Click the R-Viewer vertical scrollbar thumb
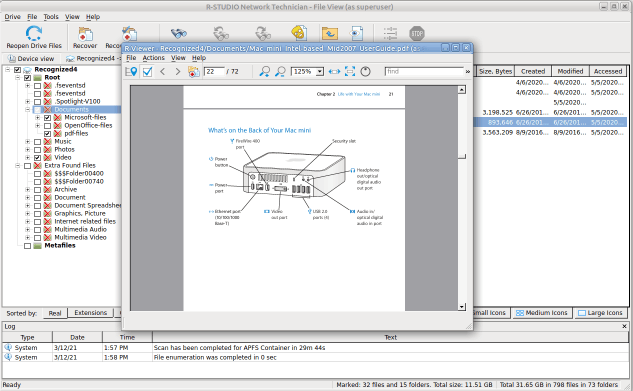 click(x=462, y=156)
